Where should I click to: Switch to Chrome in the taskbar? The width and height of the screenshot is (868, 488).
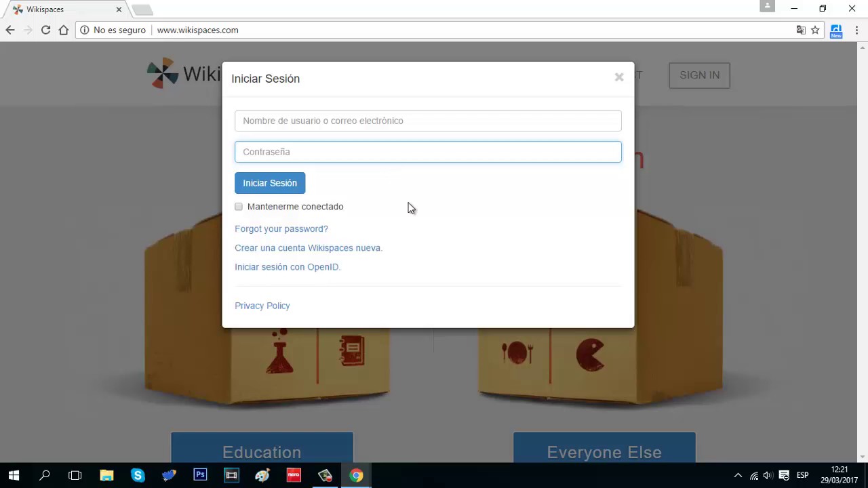point(356,475)
